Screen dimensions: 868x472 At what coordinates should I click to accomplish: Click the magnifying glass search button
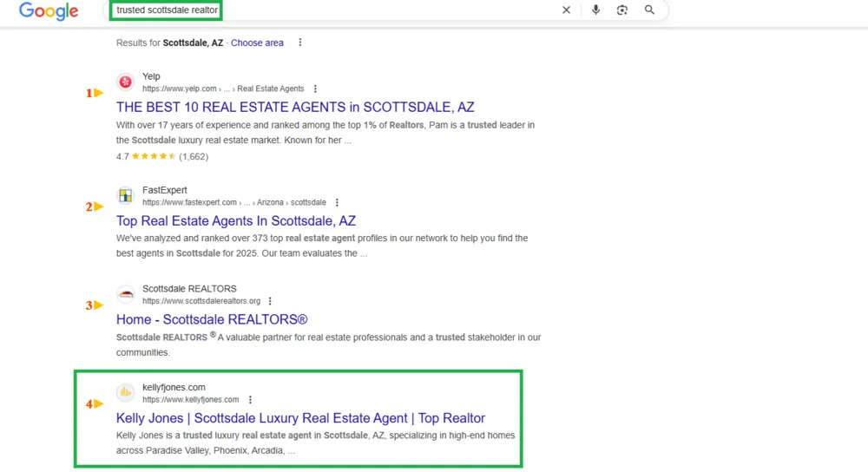pos(649,10)
